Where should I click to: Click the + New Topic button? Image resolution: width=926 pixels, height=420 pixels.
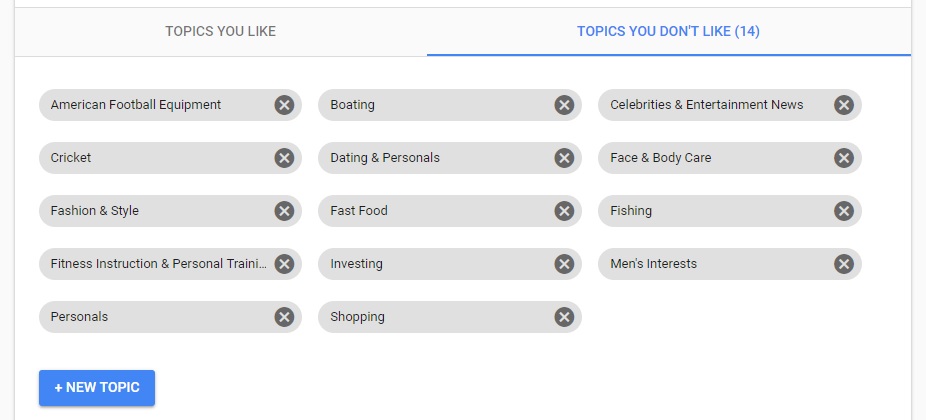(x=97, y=388)
